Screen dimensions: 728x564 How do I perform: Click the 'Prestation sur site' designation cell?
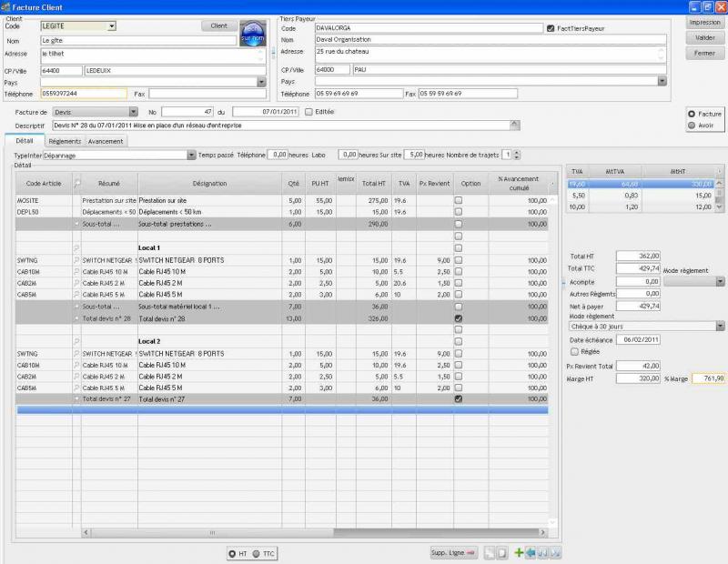[209, 200]
